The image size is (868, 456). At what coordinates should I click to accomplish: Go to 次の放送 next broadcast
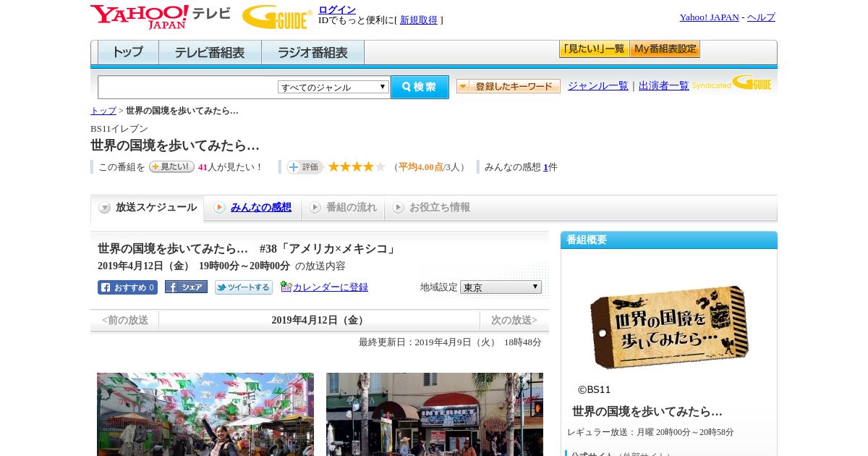pos(514,320)
